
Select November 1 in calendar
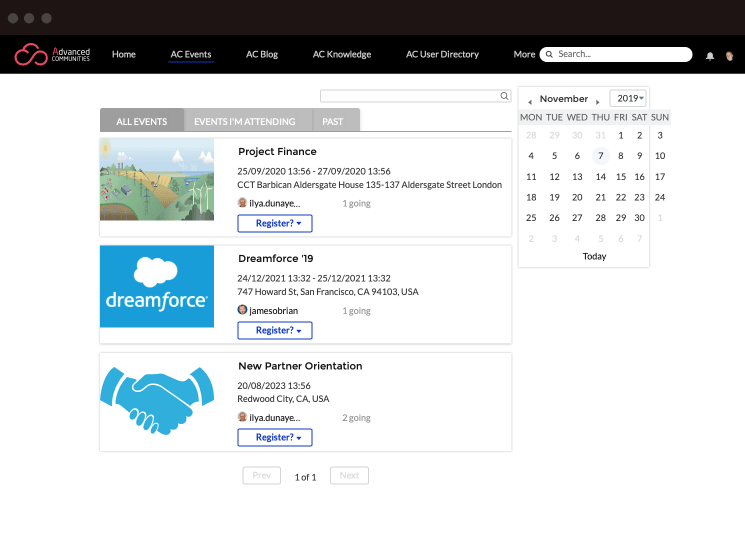point(621,135)
